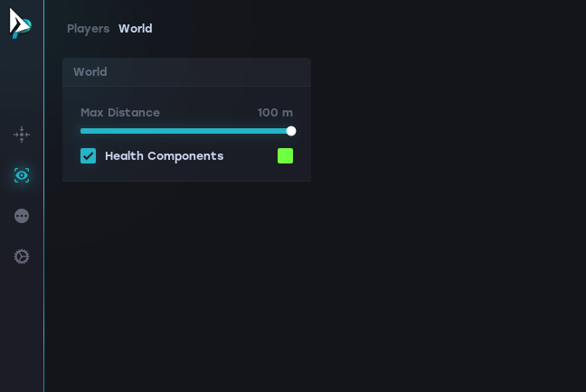The image size is (586, 392).
Task: Click the app logo in the sidebar
Action: (x=20, y=23)
